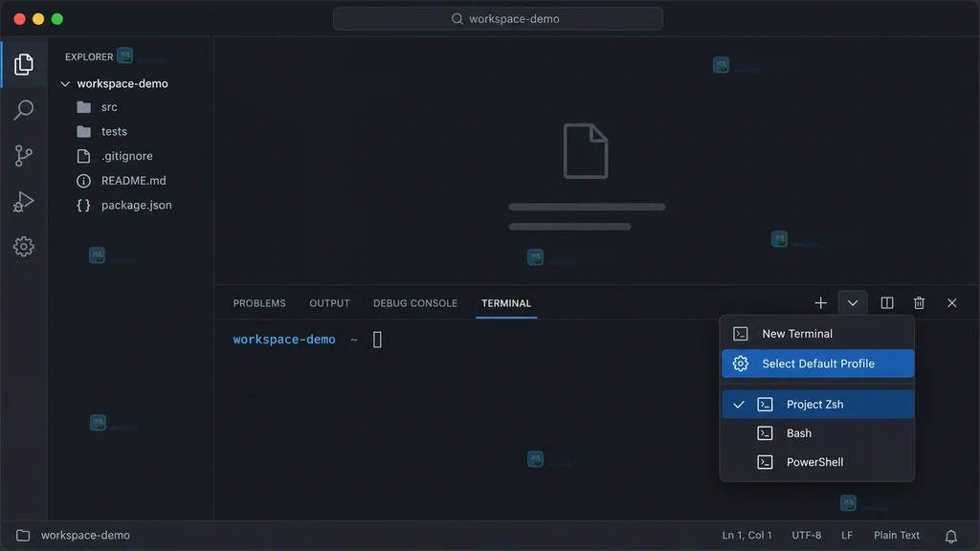
Task: Click the plus icon to add terminal
Action: tap(820, 303)
